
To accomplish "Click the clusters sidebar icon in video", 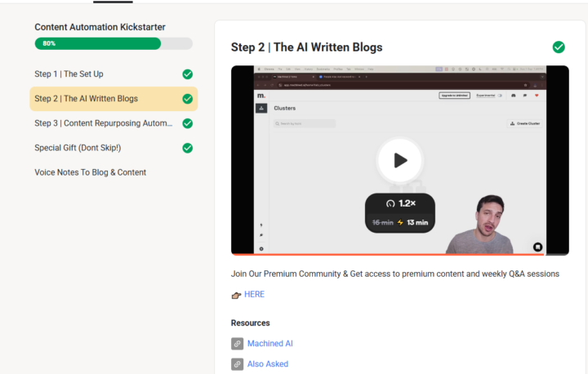I will [x=261, y=108].
